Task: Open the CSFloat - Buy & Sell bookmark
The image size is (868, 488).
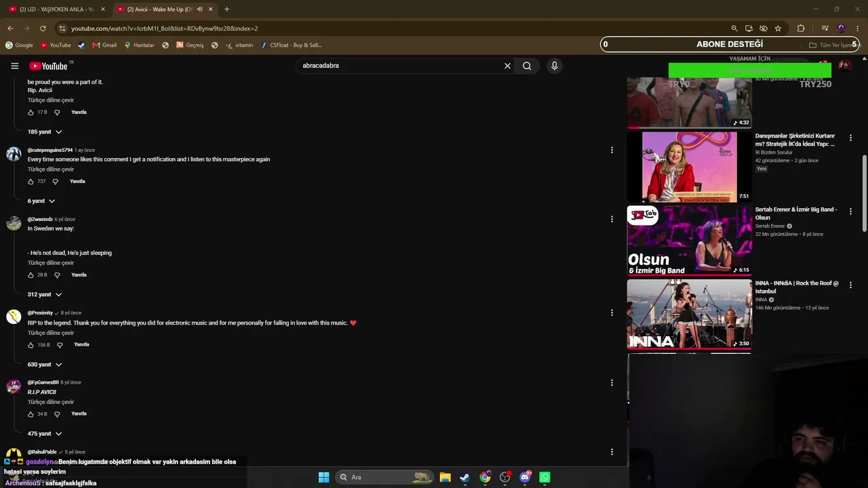Action: click(x=291, y=45)
